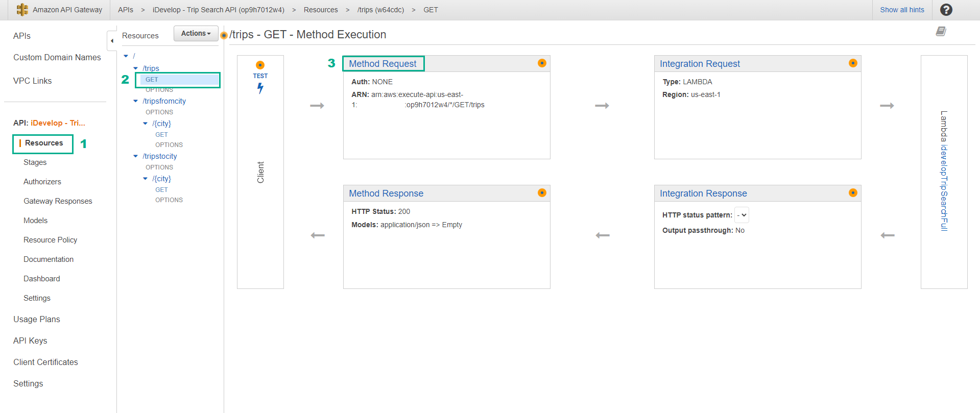980x413 pixels.
Task: Open the Method Response link
Action: click(386, 193)
